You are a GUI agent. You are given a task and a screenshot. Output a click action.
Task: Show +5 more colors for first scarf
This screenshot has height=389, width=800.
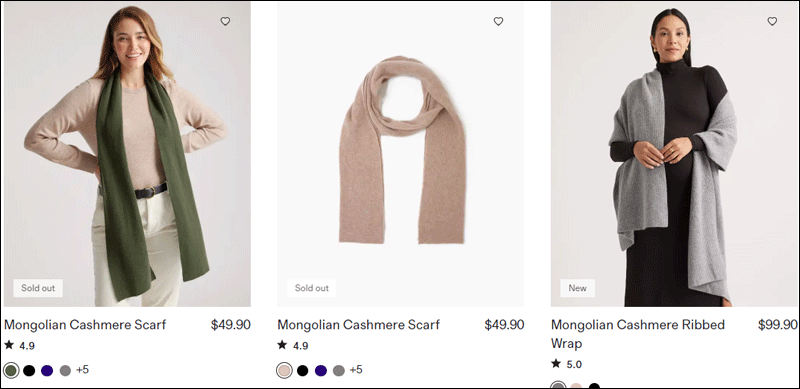(x=82, y=370)
